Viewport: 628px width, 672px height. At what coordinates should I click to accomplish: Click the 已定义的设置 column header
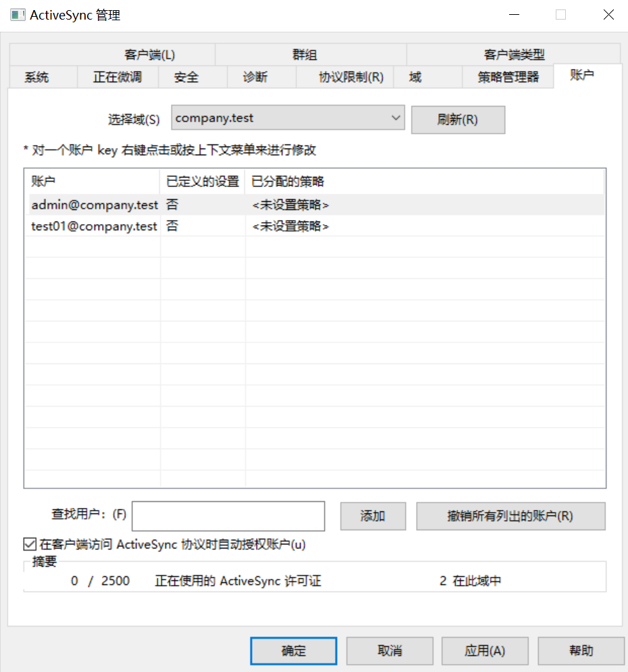pyautogui.click(x=203, y=181)
